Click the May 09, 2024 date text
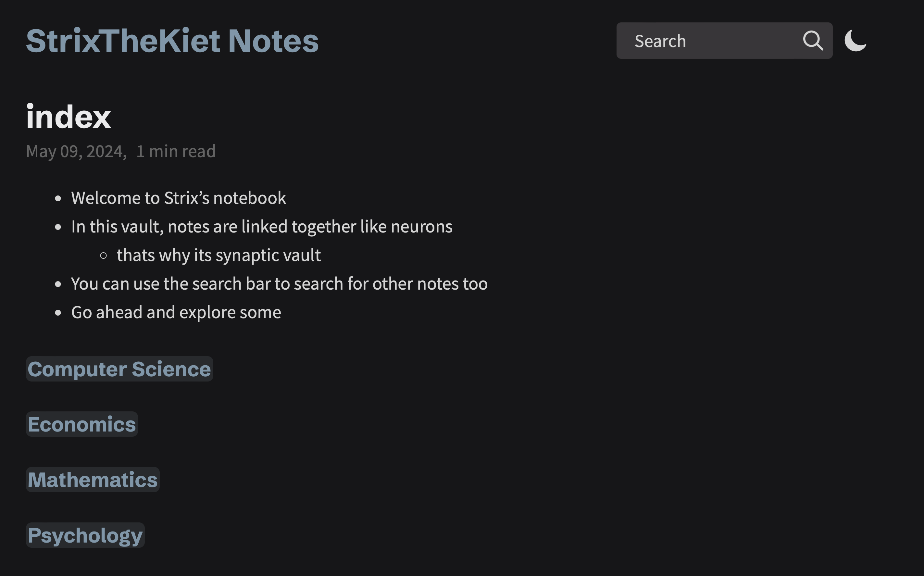 76,151
